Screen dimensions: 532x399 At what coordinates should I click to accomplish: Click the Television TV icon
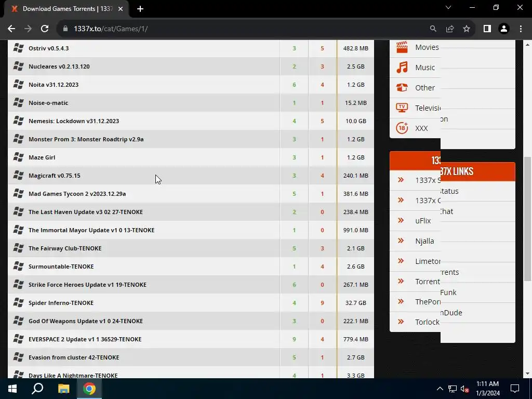point(402,108)
